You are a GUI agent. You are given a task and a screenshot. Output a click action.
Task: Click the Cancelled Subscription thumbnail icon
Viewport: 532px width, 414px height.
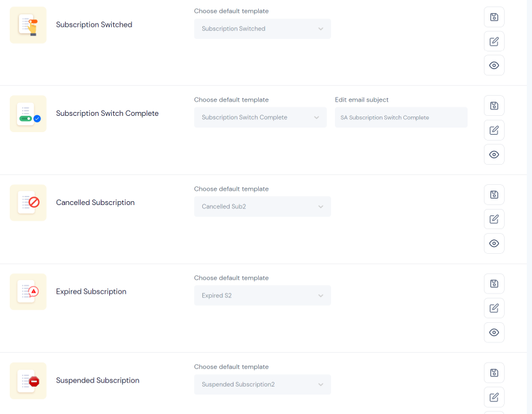28,202
